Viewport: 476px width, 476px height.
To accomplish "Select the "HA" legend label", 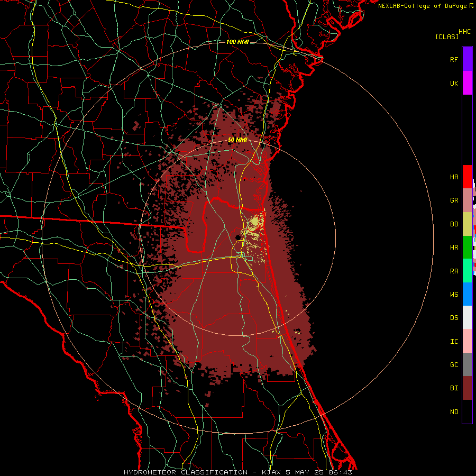I will coord(454,177).
